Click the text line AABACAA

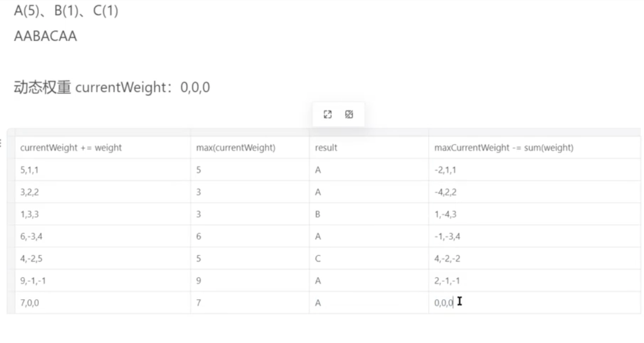click(x=45, y=36)
